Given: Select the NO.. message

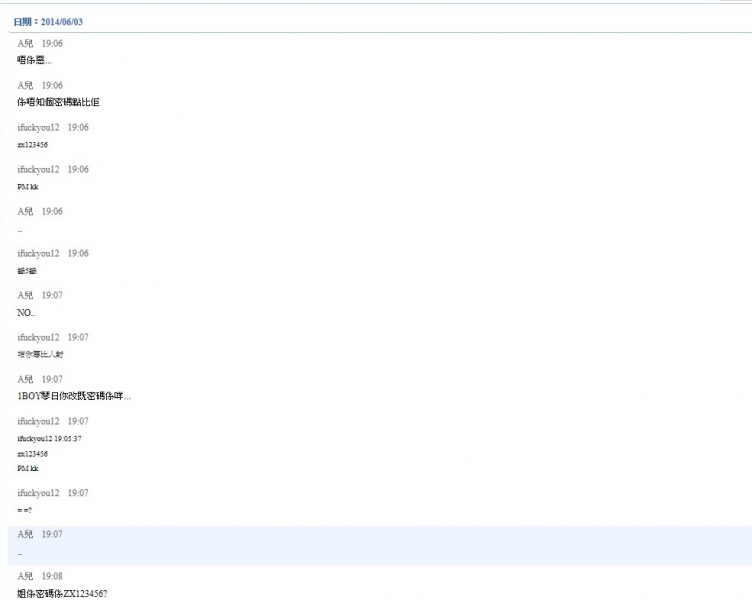Looking at the screenshot, I should [x=26, y=313].
